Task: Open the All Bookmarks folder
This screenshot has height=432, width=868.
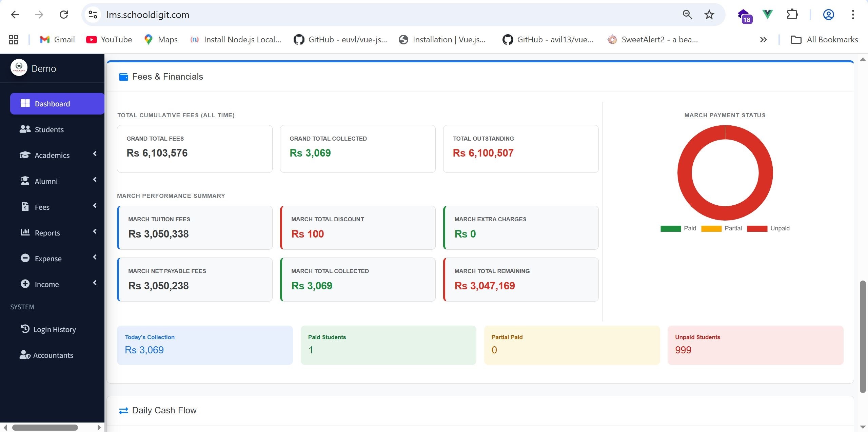Action: pyautogui.click(x=824, y=40)
